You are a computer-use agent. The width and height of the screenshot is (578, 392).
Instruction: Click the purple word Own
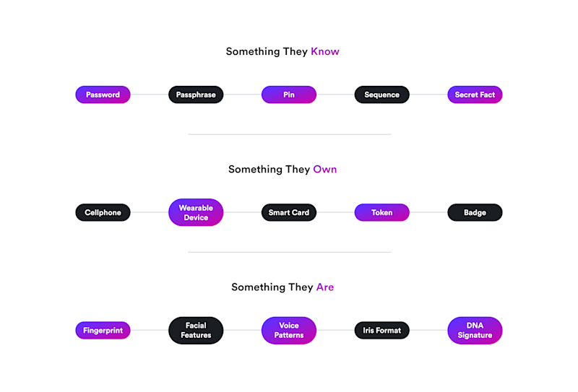pyautogui.click(x=324, y=169)
